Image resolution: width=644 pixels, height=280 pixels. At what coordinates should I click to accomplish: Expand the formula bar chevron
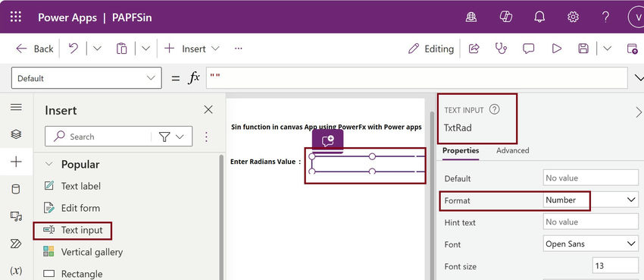click(639, 77)
